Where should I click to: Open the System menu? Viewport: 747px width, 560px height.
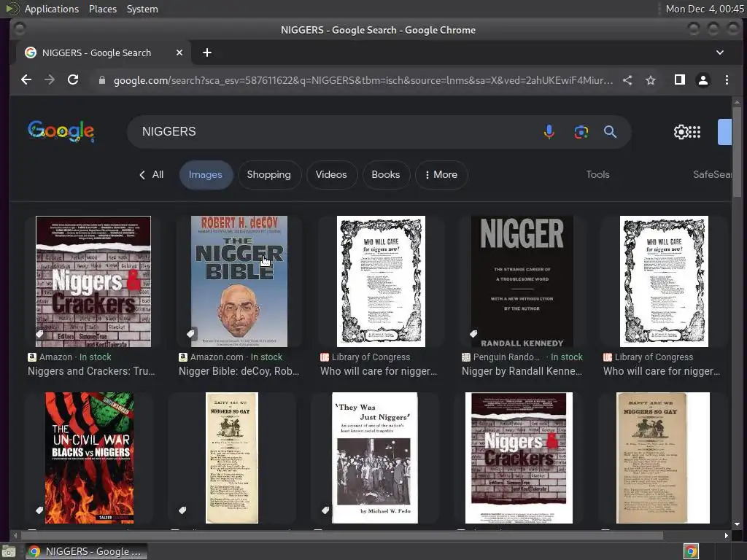[142, 9]
